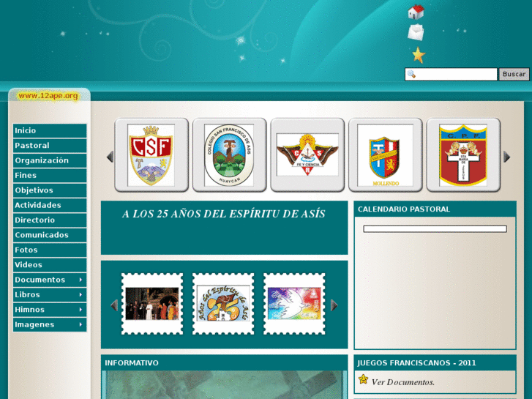This screenshot has height=399, width=532.
Task: Open Colegio San Francisco de Asís Huaycan logo
Action: click(x=229, y=155)
